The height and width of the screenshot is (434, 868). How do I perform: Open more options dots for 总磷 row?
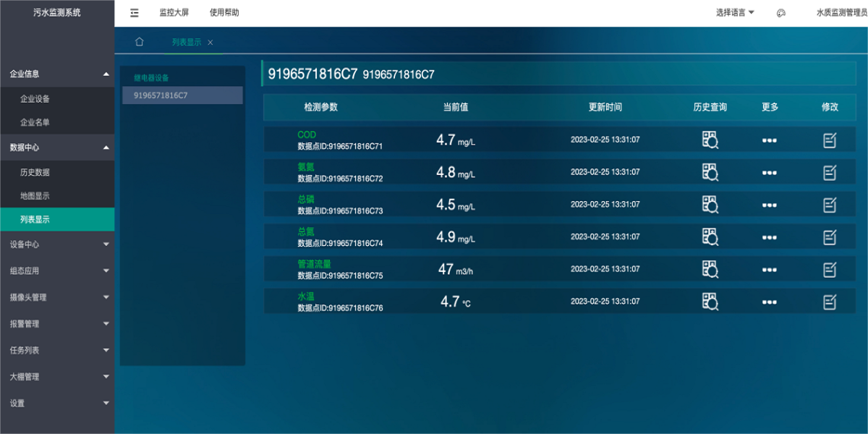pyautogui.click(x=770, y=205)
